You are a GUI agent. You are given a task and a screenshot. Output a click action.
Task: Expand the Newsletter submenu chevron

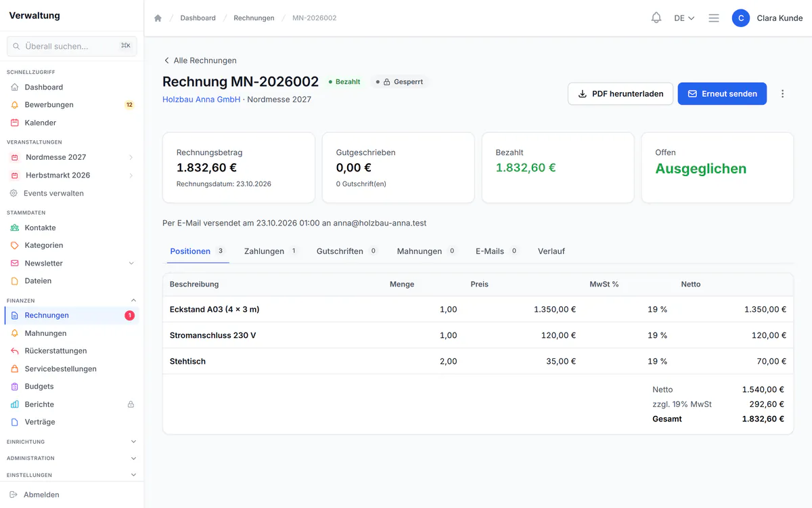click(131, 263)
